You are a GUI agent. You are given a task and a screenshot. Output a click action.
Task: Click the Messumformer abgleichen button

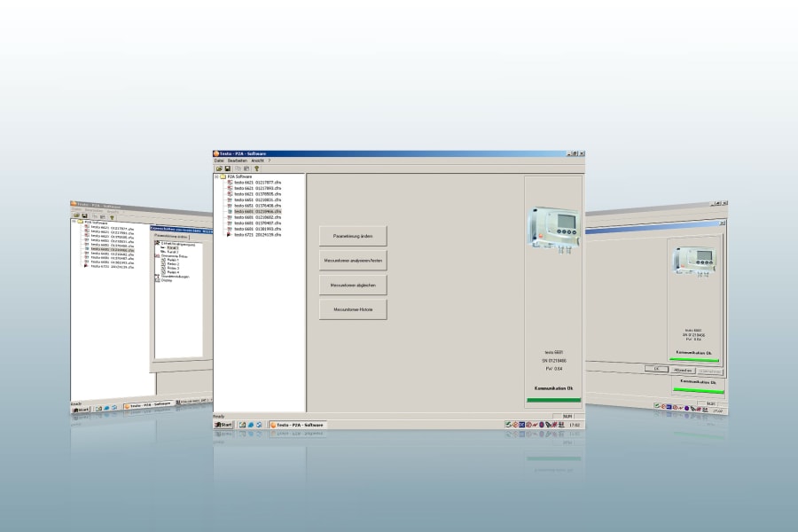tap(353, 285)
